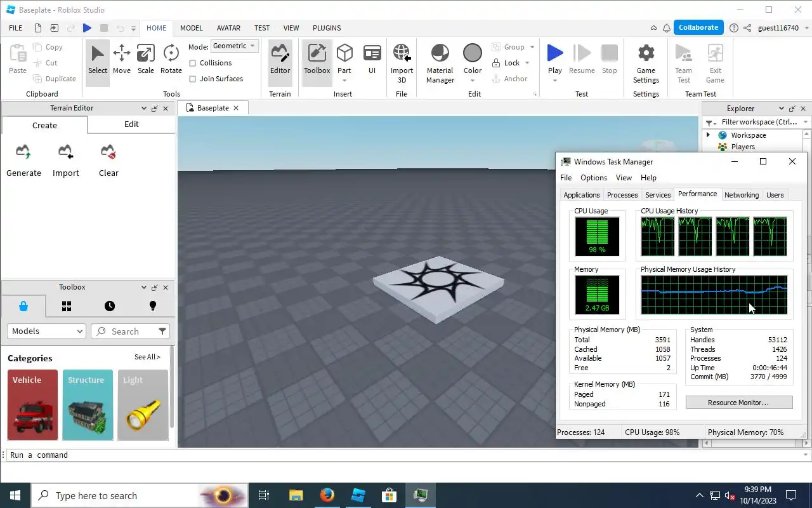Open Material Manager
Screen dimensions: 812x508
coord(440,63)
